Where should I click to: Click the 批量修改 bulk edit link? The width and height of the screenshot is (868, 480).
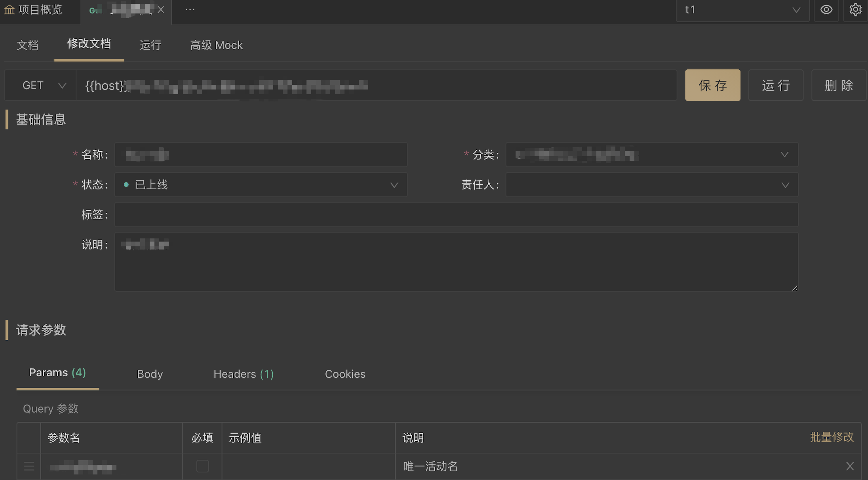click(832, 437)
